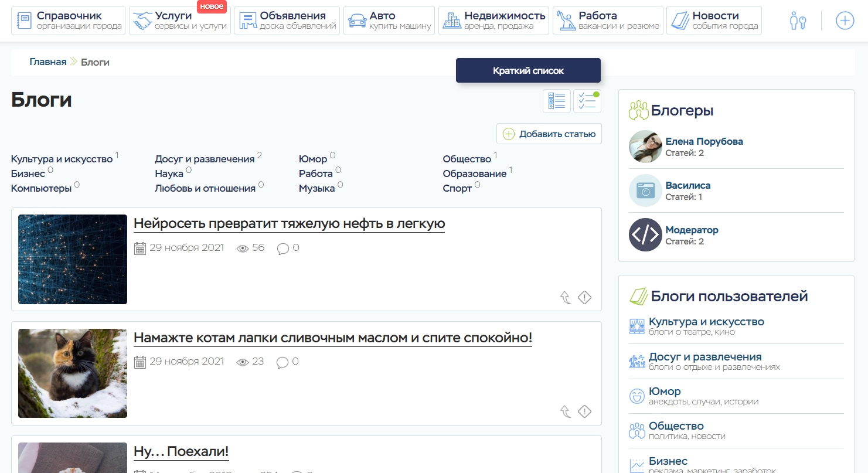Click share arrow icon on cats article
The width and height of the screenshot is (868, 473).
pos(566,411)
